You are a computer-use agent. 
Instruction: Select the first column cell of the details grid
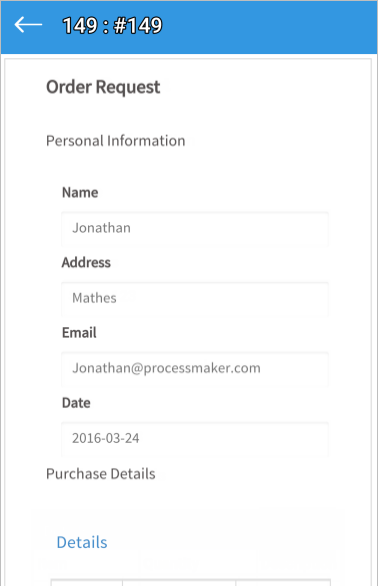(x=87, y=583)
